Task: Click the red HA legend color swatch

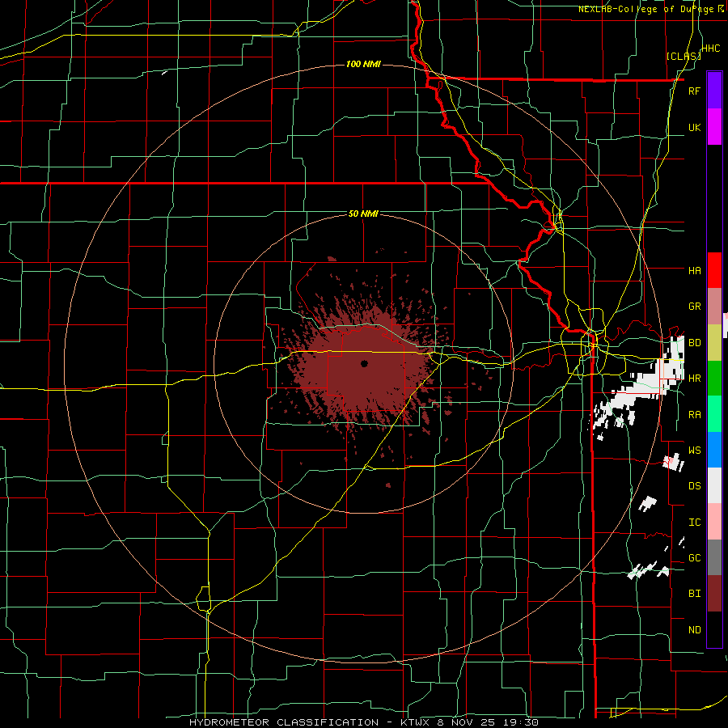Action: (x=714, y=270)
